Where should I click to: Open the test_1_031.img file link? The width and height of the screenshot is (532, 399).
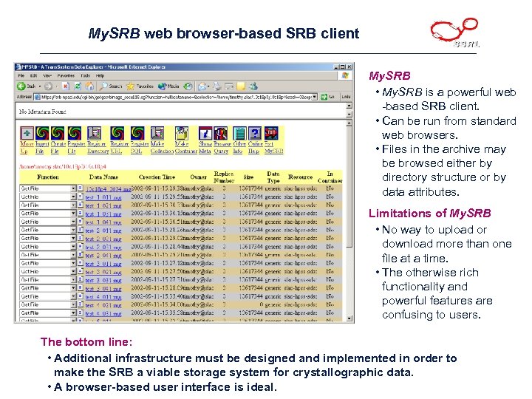(103, 214)
